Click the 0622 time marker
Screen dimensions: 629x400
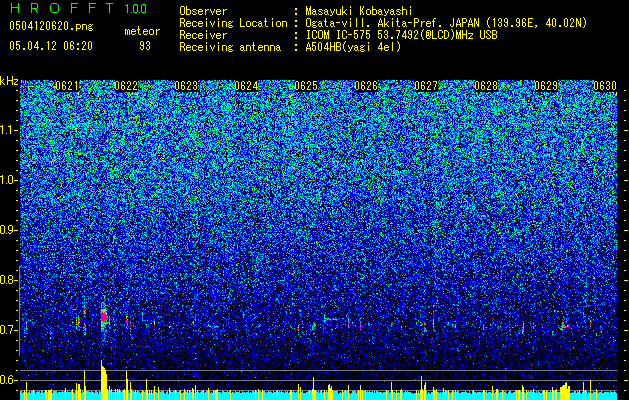click(126, 86)
